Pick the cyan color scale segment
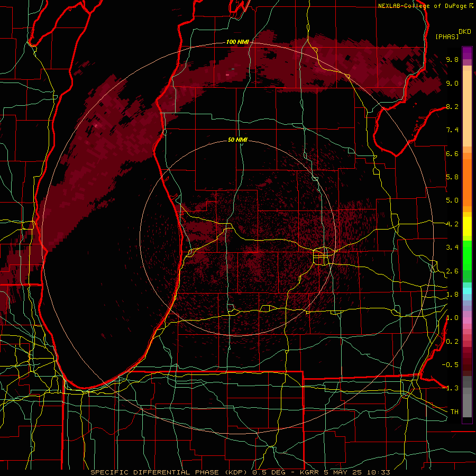 [467, 291]
